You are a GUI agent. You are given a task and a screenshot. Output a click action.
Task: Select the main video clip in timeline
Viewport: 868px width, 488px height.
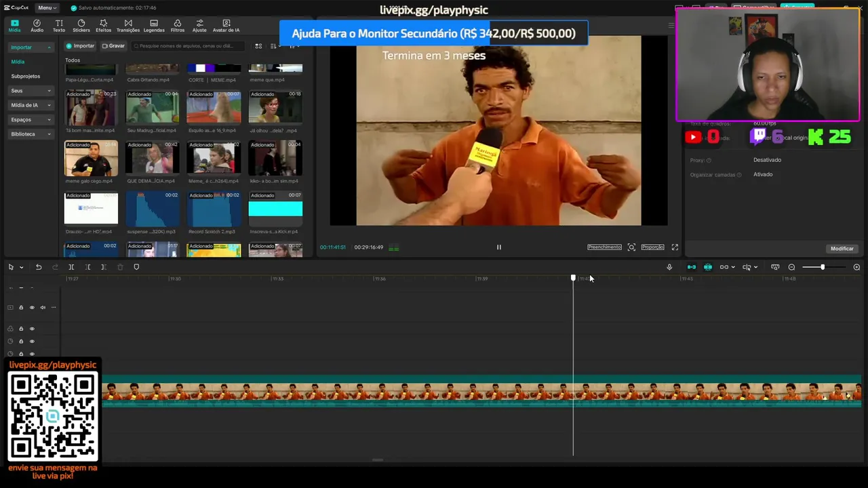481,392
